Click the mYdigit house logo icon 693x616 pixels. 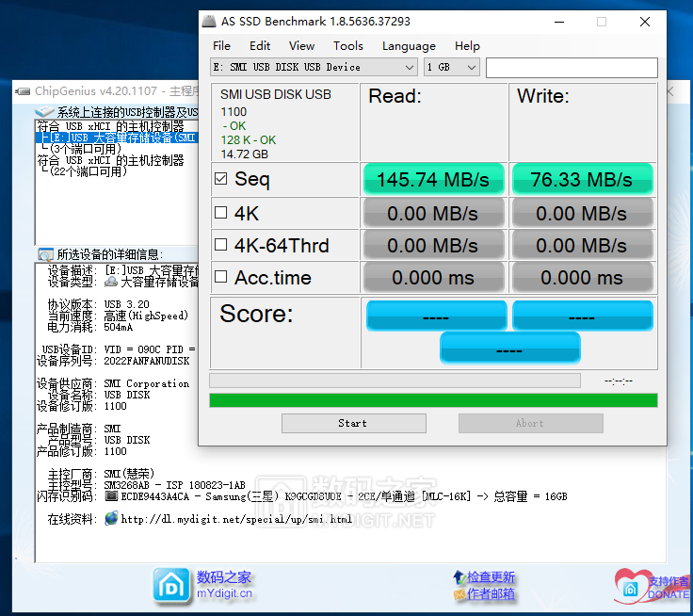[x=171, y=587]
